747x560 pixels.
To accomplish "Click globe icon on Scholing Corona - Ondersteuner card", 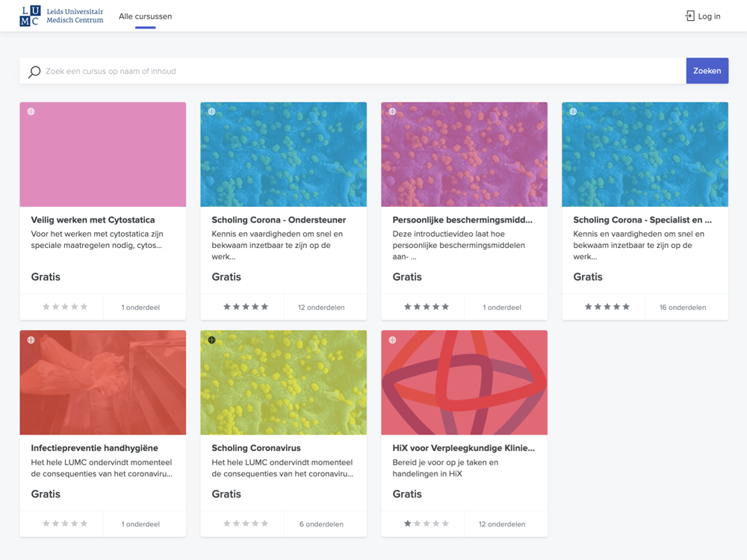I will 212,112.
